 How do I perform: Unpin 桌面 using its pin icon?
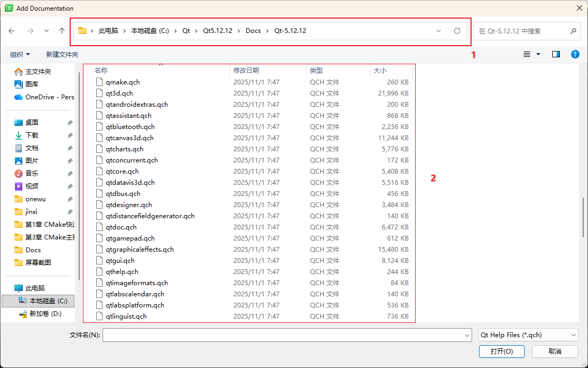coord(70,123)
